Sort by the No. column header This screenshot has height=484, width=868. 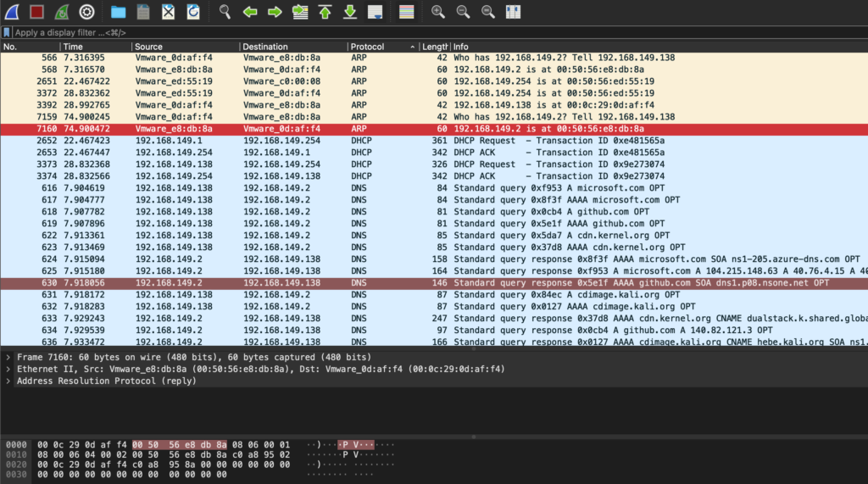pos(30,47)
